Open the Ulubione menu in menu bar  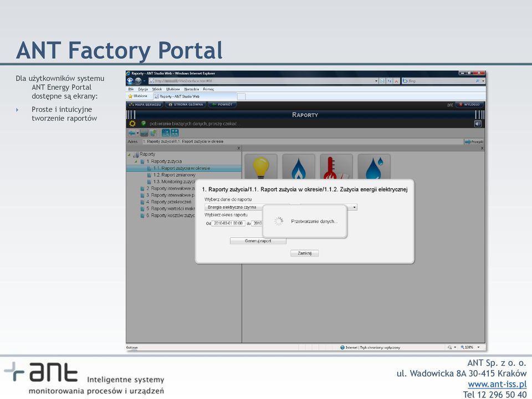[173, 89]
